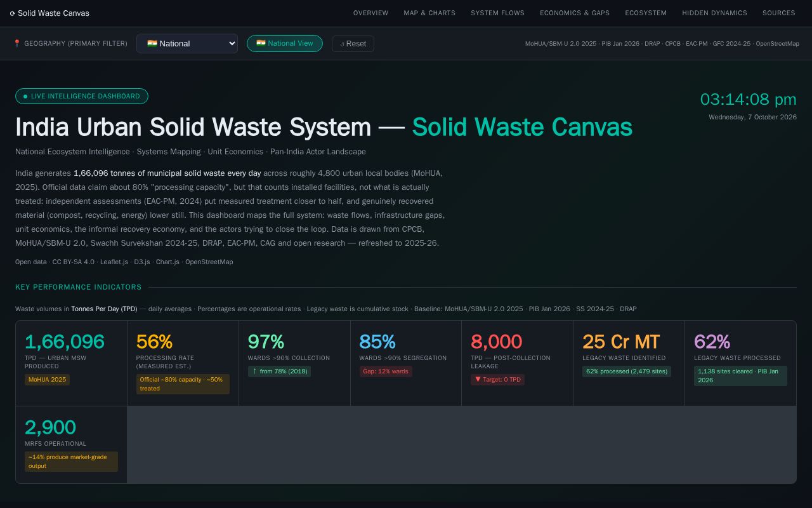Open the Economics & Gaps section

[x=575, y=13]
